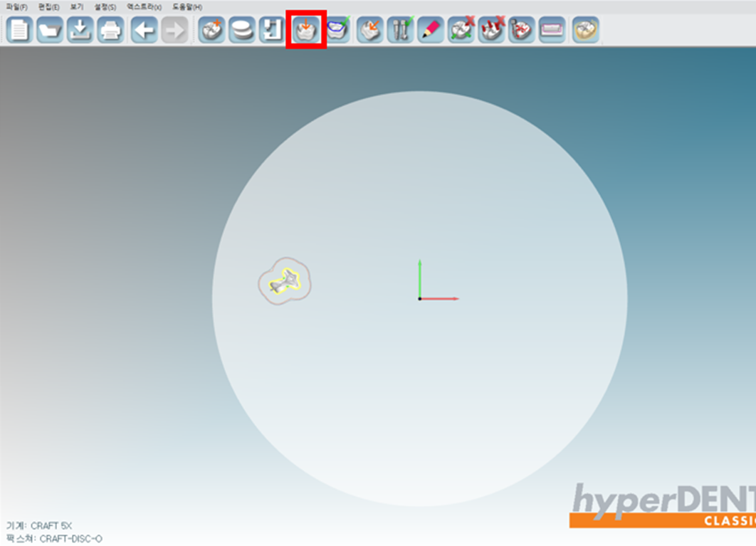
Task: Open the 설정(S) menu
Action: [x=105, y=6]
